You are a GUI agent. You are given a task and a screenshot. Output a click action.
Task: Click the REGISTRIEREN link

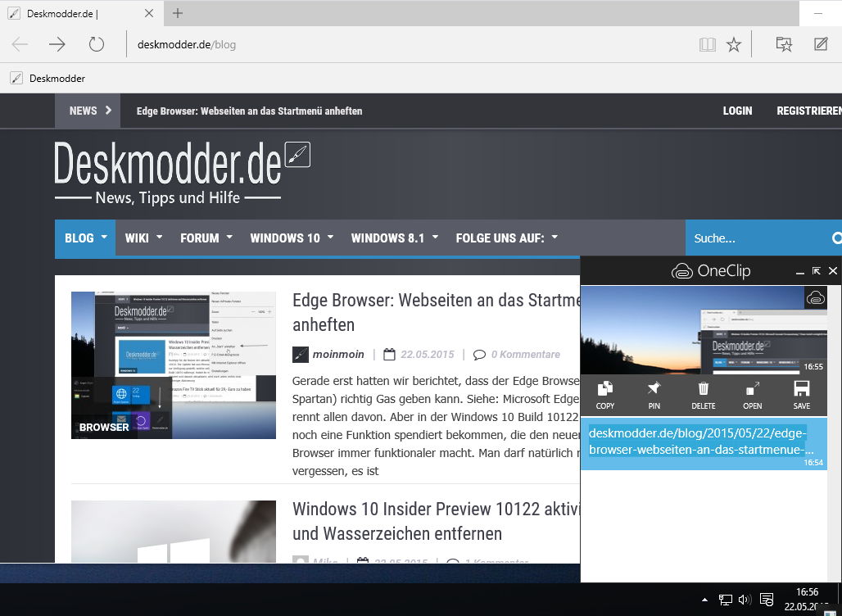(x=808, y=111)
